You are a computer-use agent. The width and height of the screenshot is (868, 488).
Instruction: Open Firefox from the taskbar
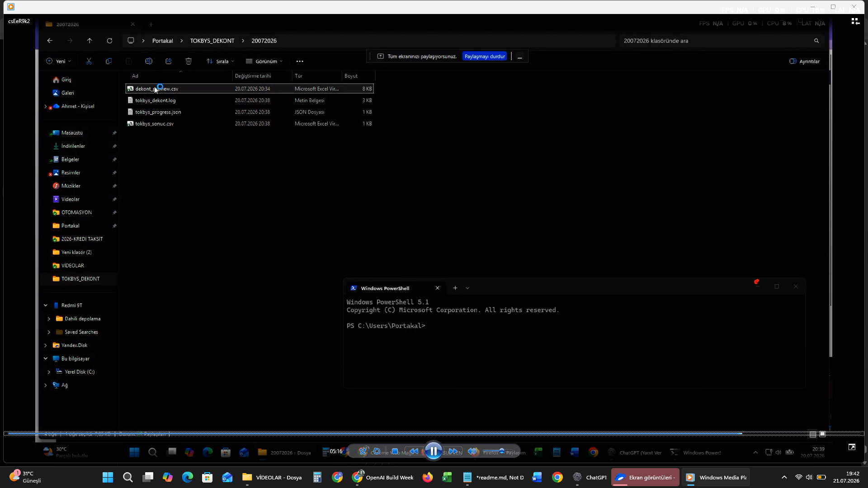[427, 478]
